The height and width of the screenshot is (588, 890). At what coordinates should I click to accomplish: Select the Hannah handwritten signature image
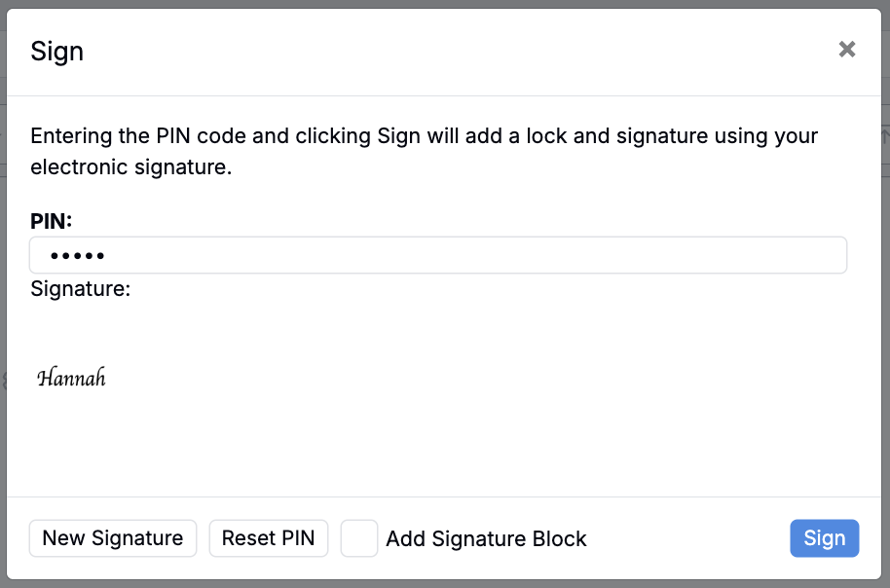(x=71, y=379)
